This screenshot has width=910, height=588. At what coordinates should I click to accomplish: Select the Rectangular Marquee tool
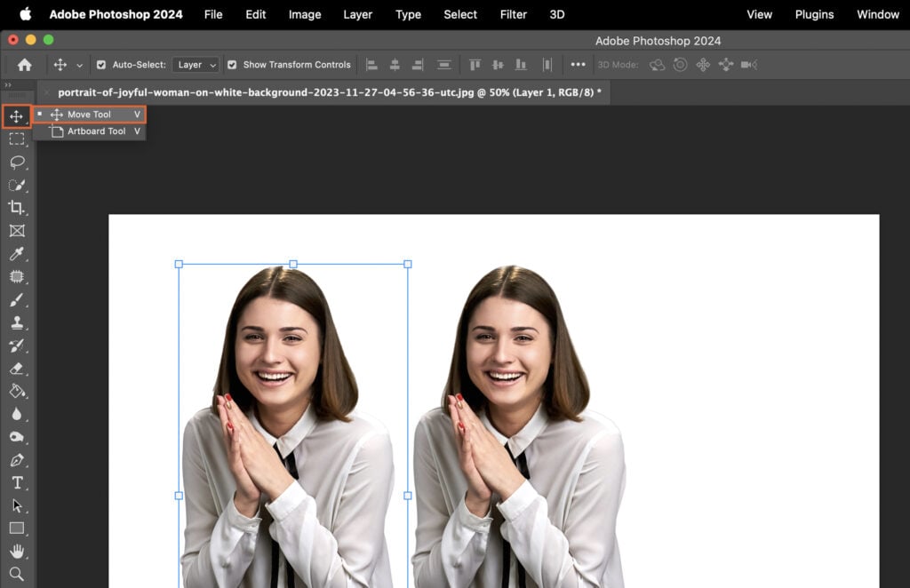17,139
